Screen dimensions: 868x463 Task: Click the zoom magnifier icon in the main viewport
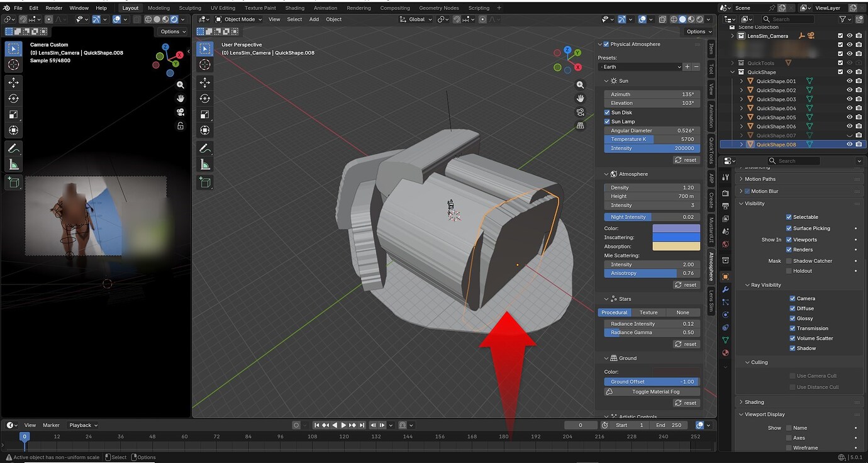(x=581, y=85)
